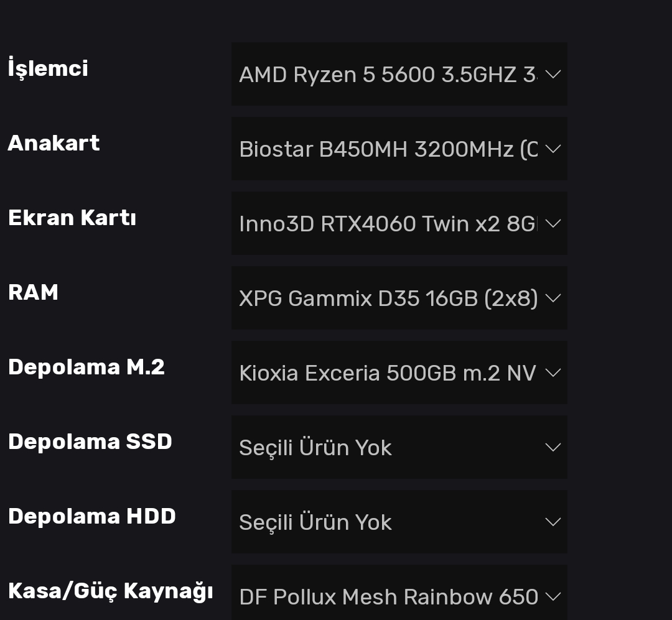This screenshot has height=620, width=672.
Task: Click the Kasa/Güç Kaynağı label
Action: pos(110,591)
